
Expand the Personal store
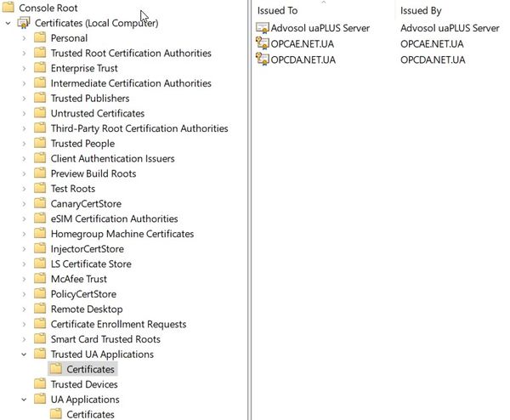pos(24,38)
